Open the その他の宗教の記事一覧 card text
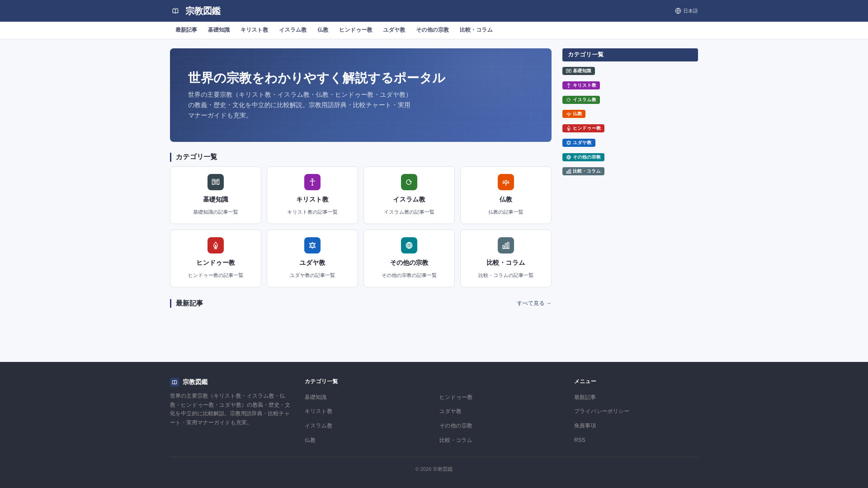868x488 pixels. pyautogui.click(x=409, y=275)
